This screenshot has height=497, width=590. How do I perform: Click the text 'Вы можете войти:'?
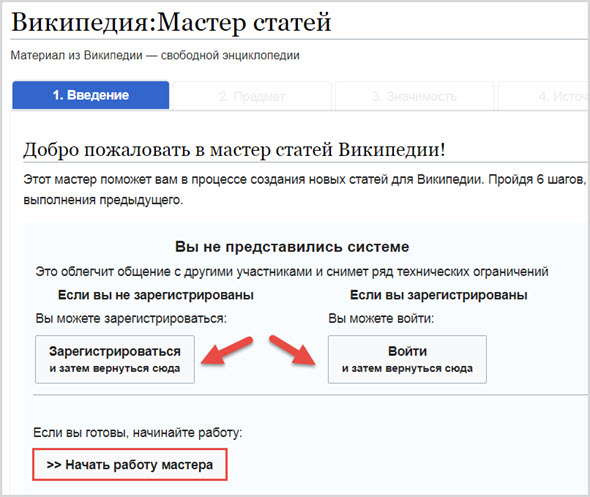[x=381, y=319]
